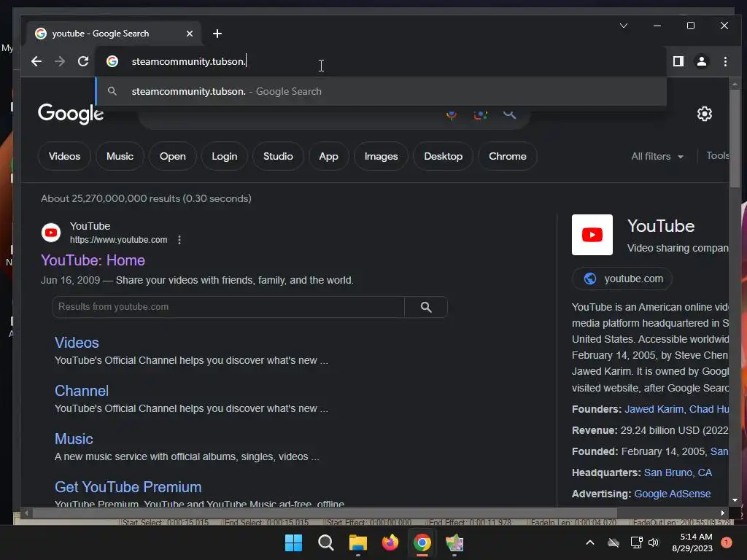Select the Images filter chip
This screenshot has height=560, width=747.
pyautogui.click(x=381, y=156)
